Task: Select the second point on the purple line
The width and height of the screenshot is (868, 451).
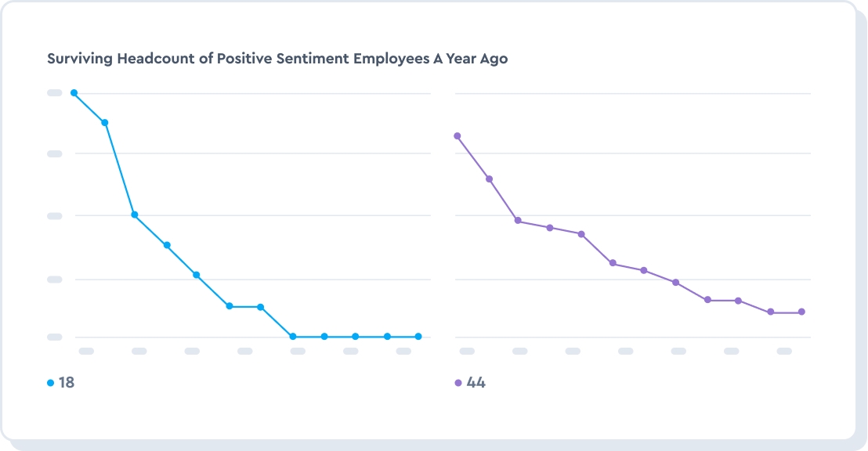Action: click(489, 179)
